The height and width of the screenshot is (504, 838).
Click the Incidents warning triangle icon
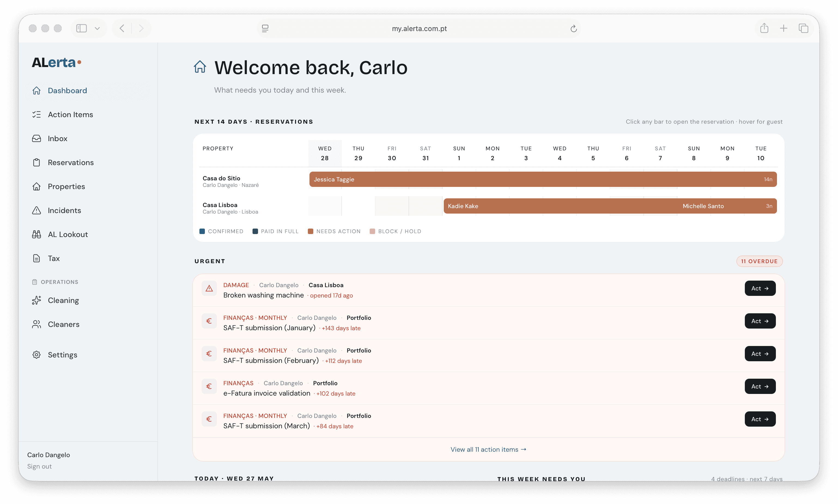click(x=36, y=211)
